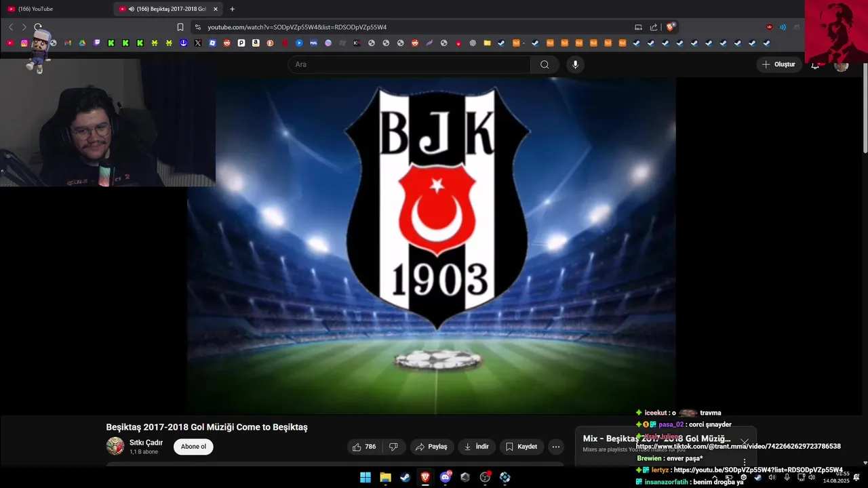The image size is (868, 488).
Task: Click the YouTube search magnifier button
Action: point(545,64)
